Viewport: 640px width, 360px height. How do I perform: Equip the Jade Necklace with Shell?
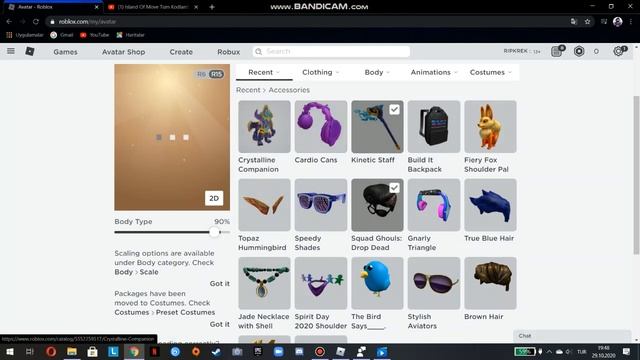[x=264, y=283]
